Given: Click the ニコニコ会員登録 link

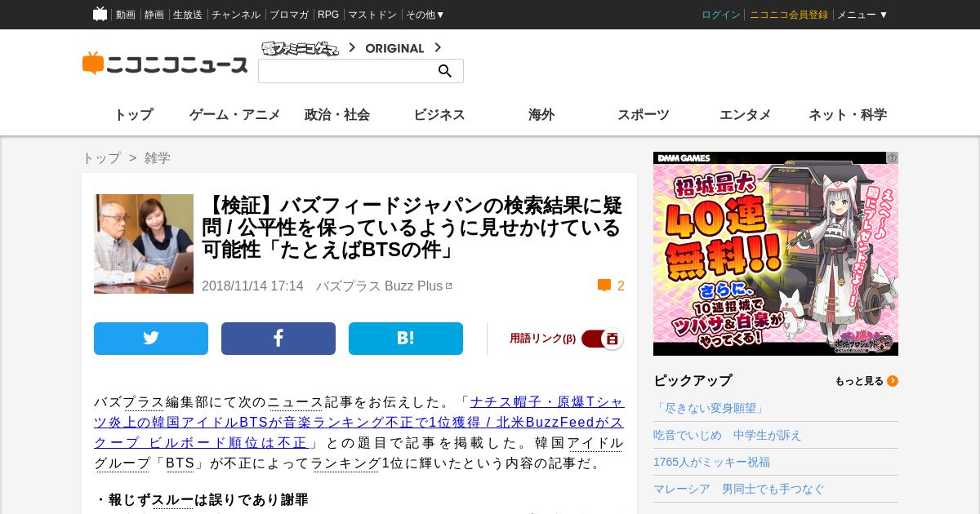Looking at the screenshot, I should point(789,15).
